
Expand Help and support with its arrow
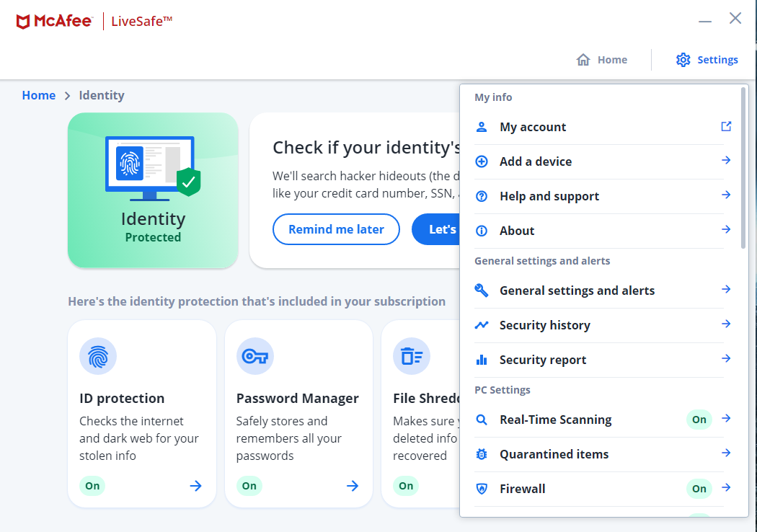pos(725,195)
